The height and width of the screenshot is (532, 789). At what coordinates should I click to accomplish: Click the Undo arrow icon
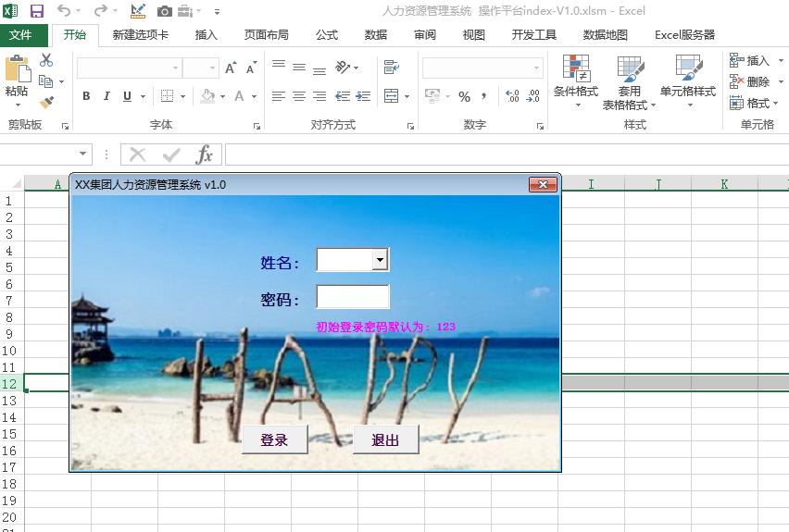pyautogui.click(x=64, y=10)
